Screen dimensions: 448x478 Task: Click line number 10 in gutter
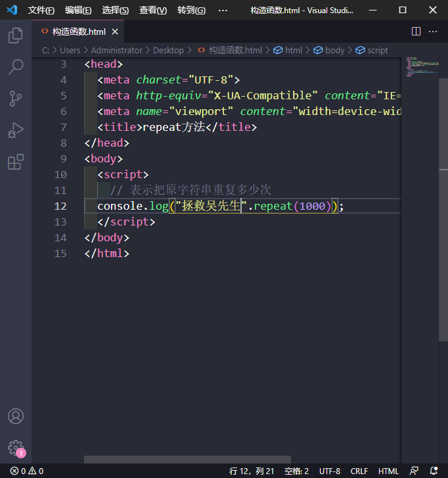click(60, 175)
